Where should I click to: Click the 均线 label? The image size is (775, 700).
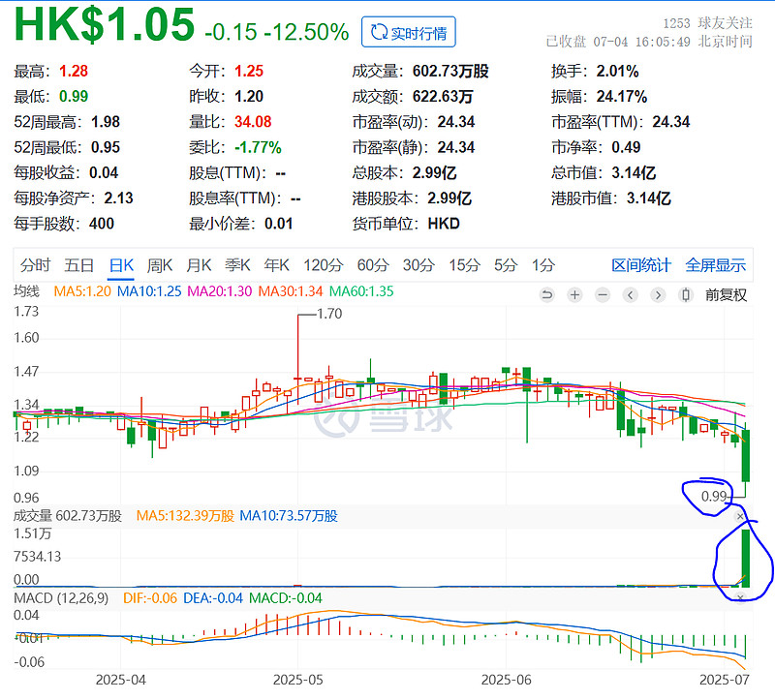(x=26, y=291)
